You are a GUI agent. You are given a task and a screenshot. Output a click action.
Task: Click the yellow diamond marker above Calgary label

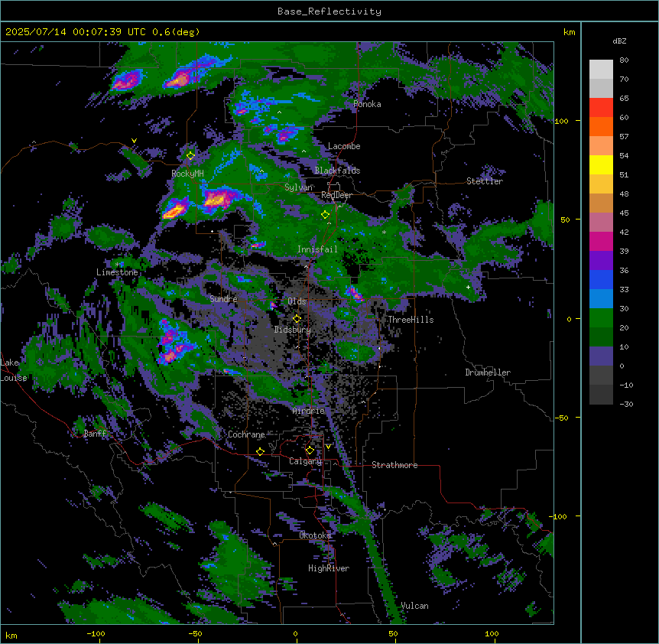(310, 450)
